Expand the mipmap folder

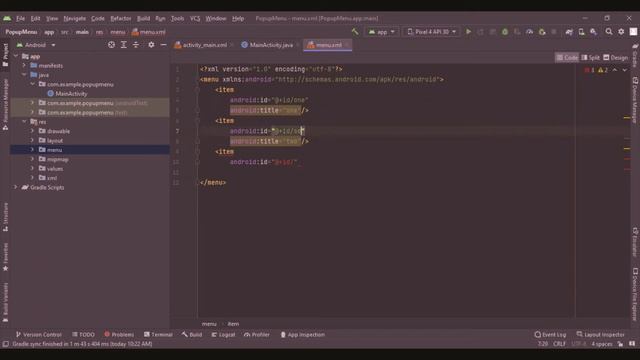32,159
